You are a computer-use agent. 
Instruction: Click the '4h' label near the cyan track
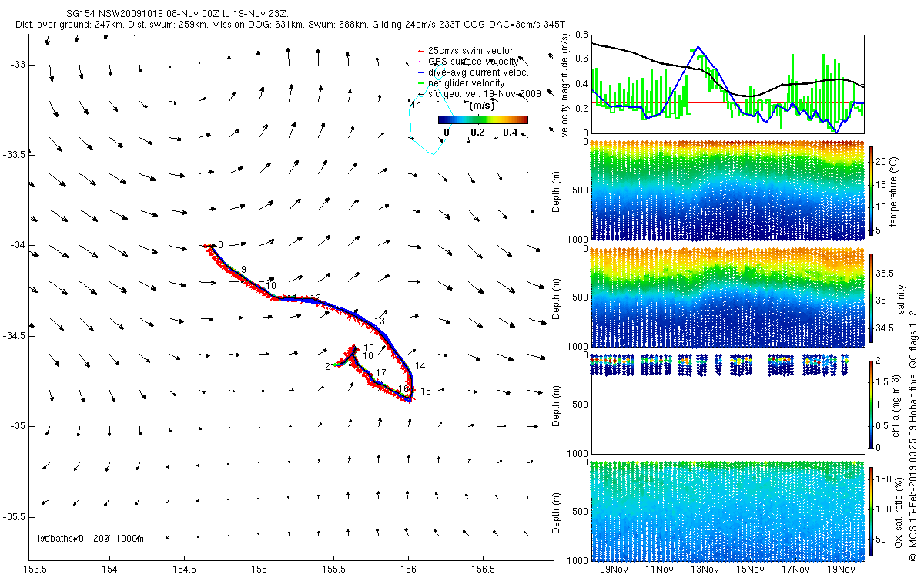(417, 105)
